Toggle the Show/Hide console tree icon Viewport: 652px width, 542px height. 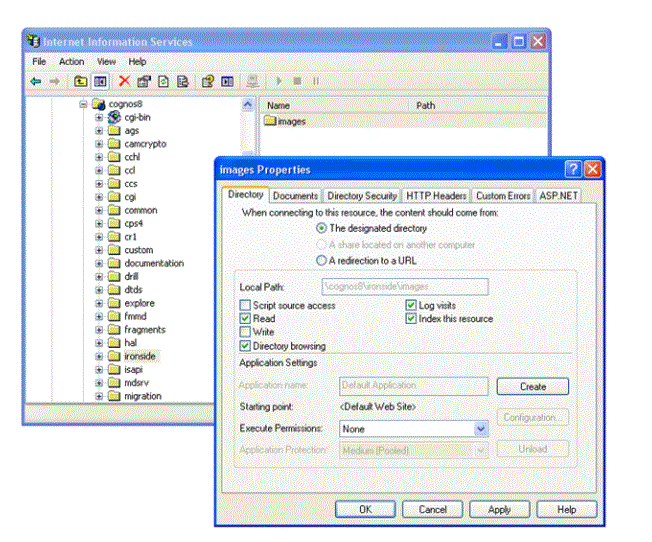click(100, 81)
